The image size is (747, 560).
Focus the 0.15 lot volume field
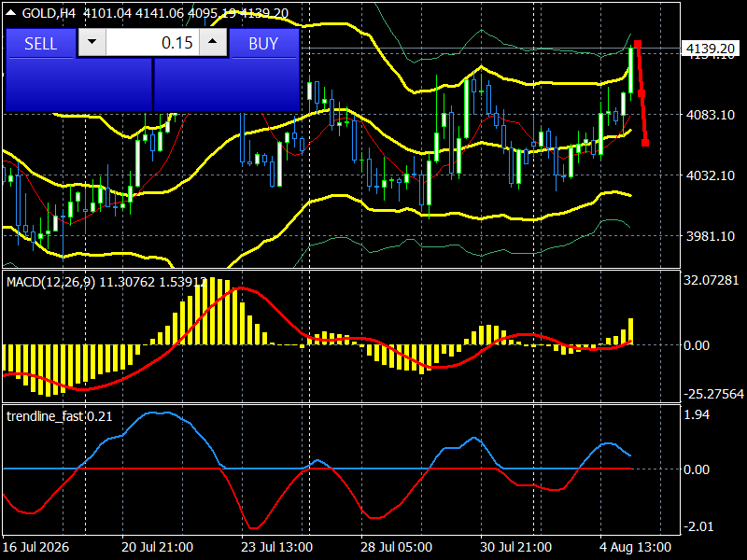pos(152,42)
